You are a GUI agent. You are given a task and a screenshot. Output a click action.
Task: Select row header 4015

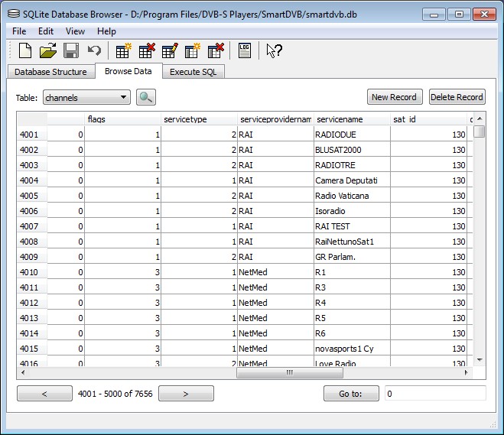tap(32, 349)
